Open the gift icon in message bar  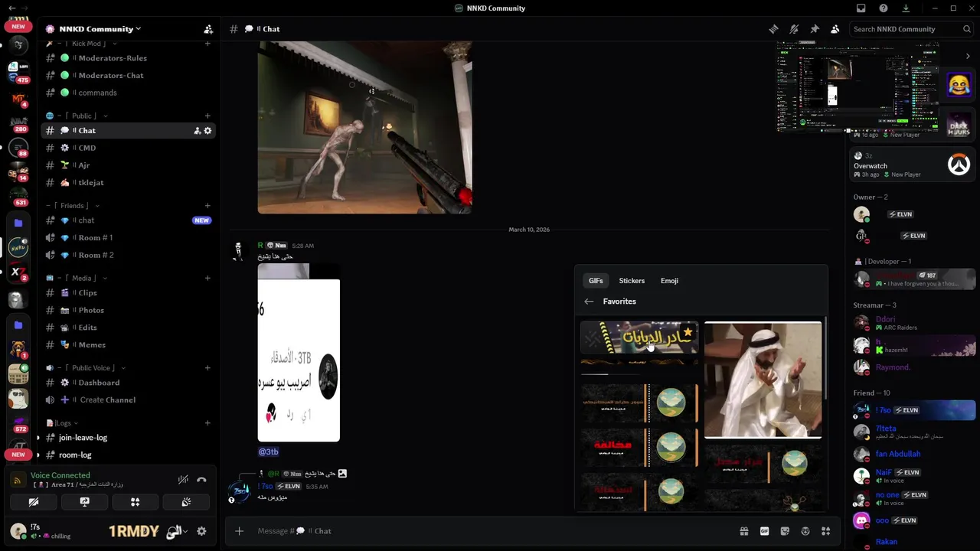click(743, 531)
